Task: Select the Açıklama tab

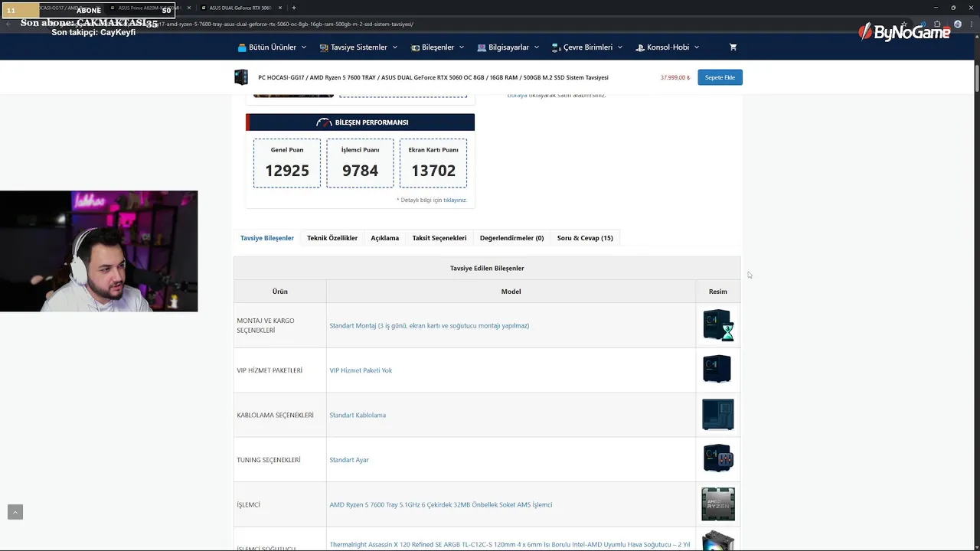Action: coord(385,238)
